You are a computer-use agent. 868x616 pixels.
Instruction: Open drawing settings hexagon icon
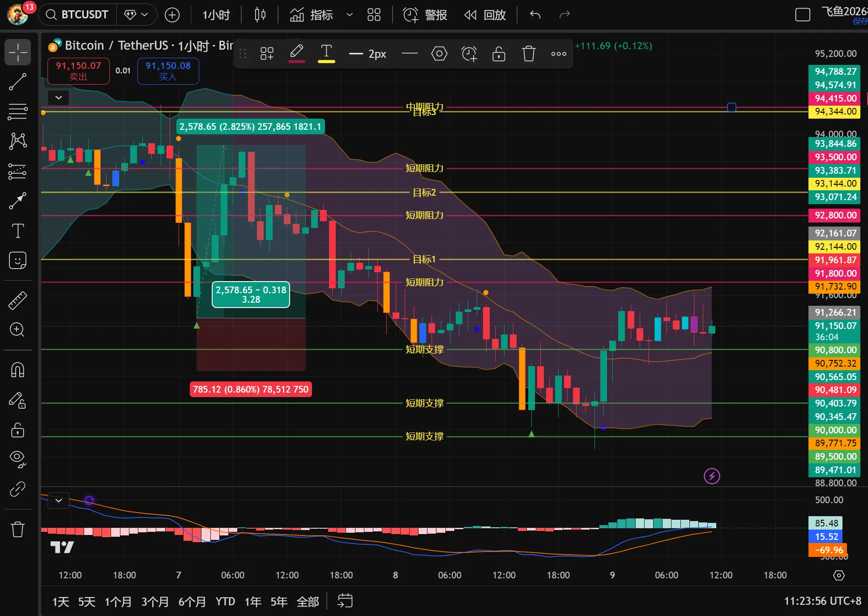coord(439,54)
